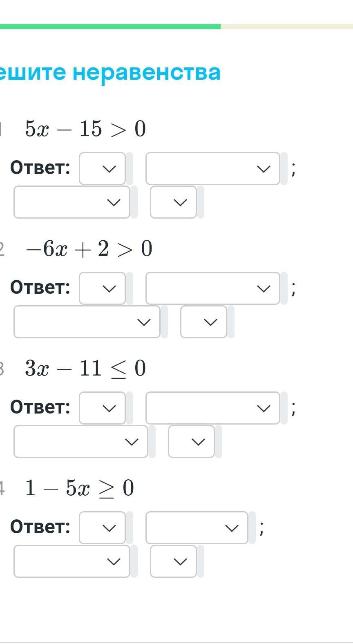Open first small dropdown after Ответ for 5x − 15 > 0

tap(102, 168)
